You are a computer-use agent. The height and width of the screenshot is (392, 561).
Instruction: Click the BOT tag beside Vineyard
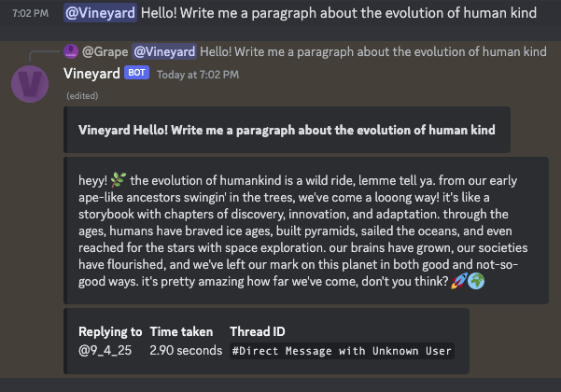tap(136, 73)
